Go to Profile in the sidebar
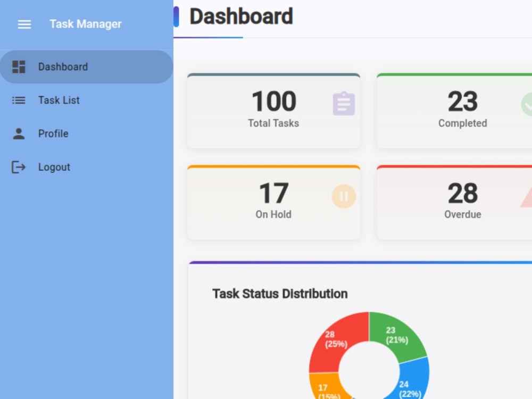Screen dimensions: 532x399 87,134
